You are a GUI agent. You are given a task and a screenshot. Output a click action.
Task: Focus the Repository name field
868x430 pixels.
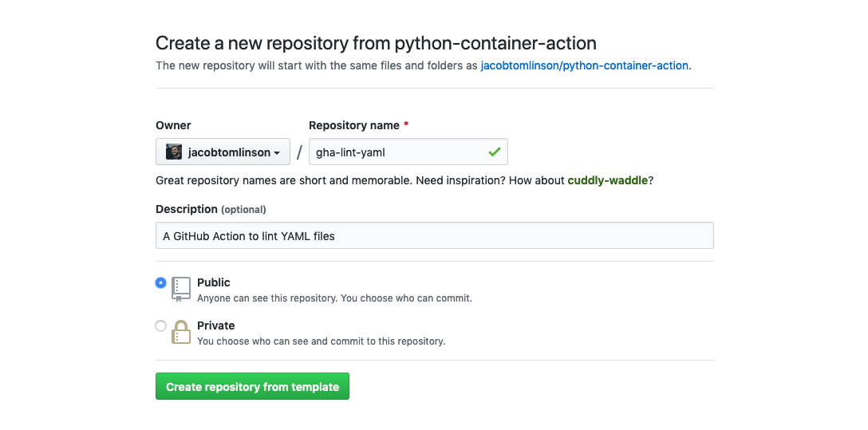(x=399, y=152)
